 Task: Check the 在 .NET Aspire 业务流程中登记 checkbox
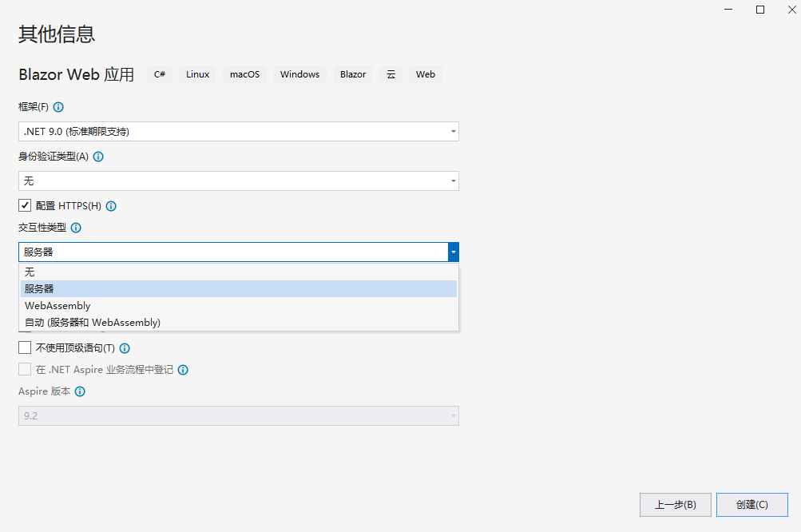25,369
